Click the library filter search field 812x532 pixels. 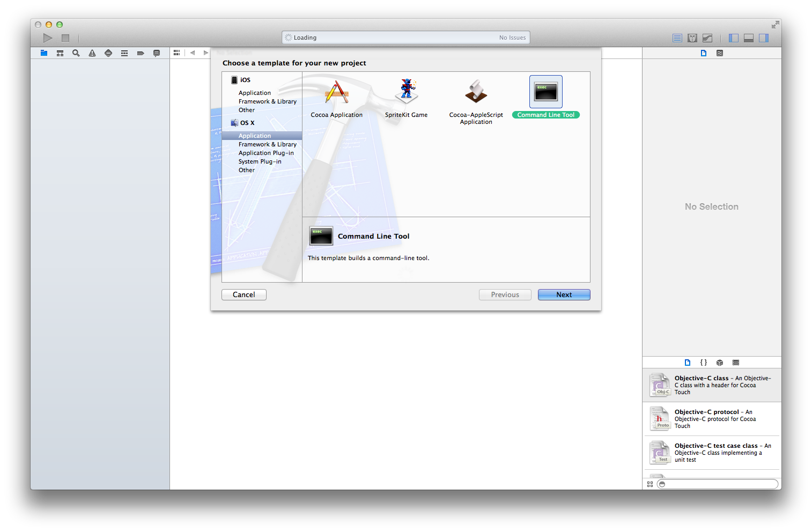click(x=718, y=484)
